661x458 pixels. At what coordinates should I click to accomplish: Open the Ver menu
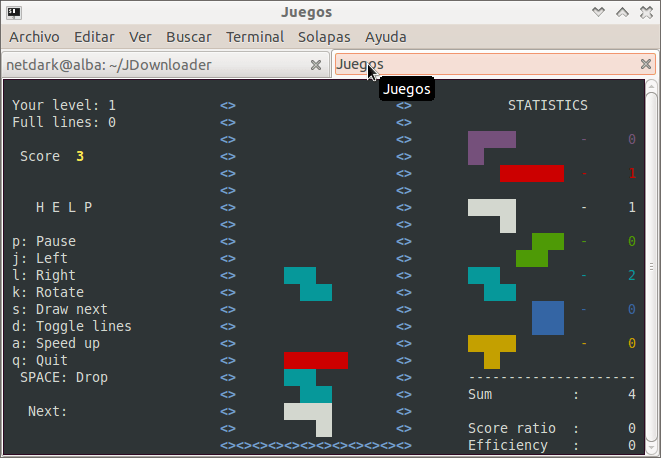point(140,37)
